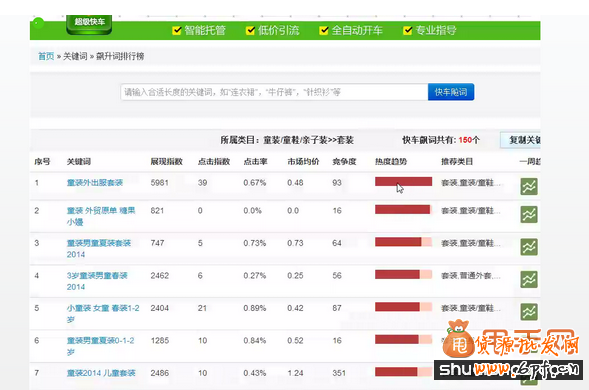Screen dimensions: 589x390
Task: Select the 351 competition value
Action: [339, 373]
